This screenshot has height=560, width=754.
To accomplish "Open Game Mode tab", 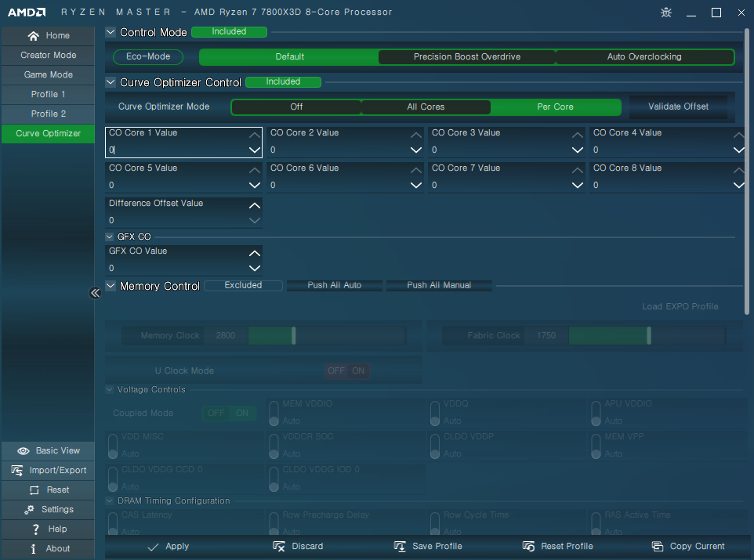I will click(x=48, y=75).
